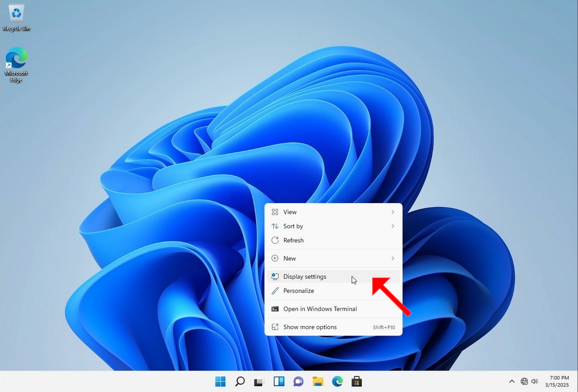578x392 pixels.
Task: Open Microsoft Store from the taskbar
Action: pos(357,381)
